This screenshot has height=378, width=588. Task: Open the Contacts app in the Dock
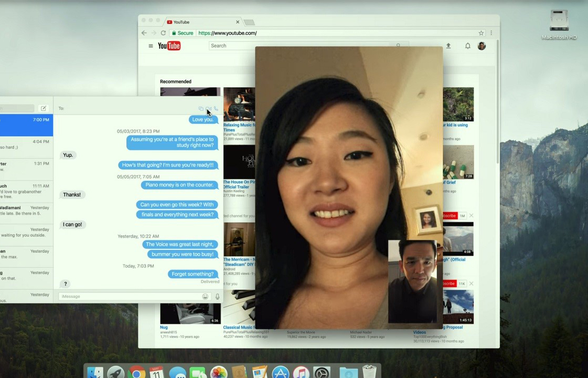pyautogui.click(x=239, y=373)
